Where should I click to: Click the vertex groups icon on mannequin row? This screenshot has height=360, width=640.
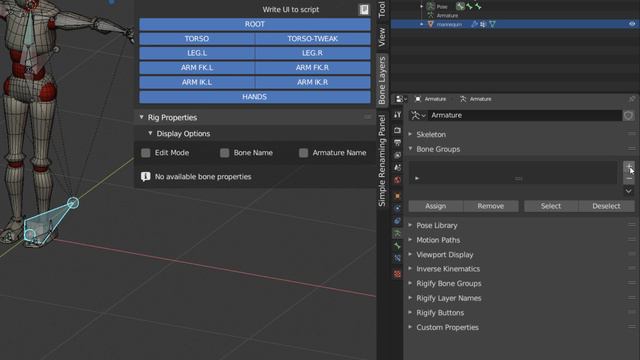click(x=483, y=24)
